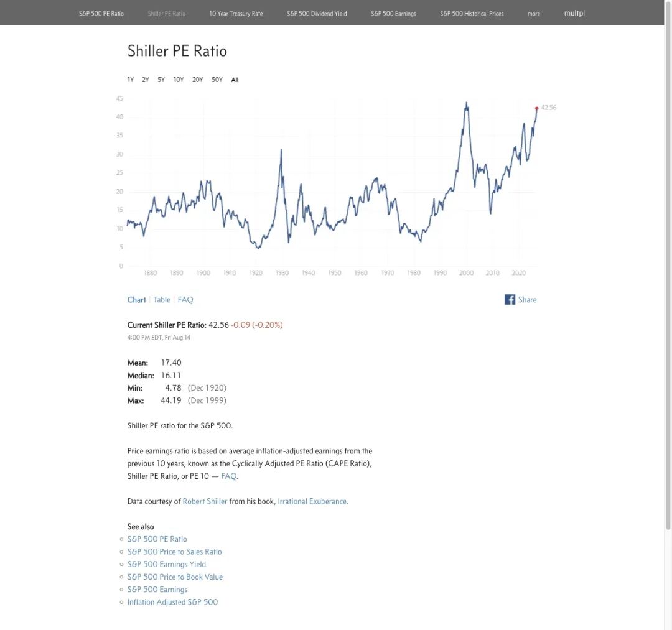
Task: Navigate to S&P 500 Historical Prices
Action: tap(472, 14)
